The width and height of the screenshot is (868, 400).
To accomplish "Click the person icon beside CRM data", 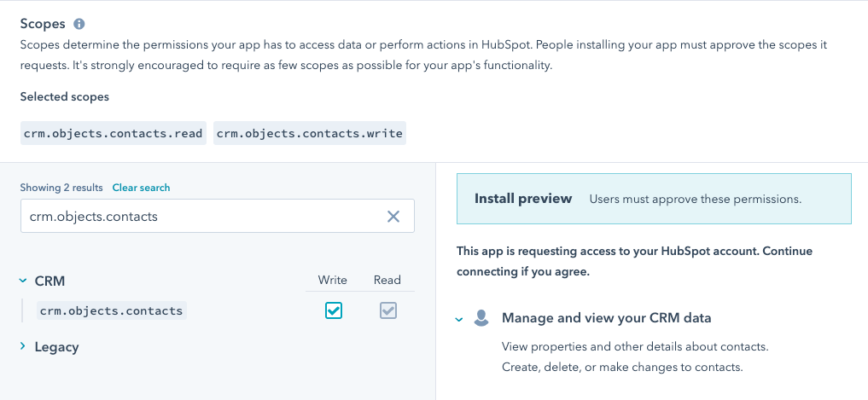I will click(481, 318).
